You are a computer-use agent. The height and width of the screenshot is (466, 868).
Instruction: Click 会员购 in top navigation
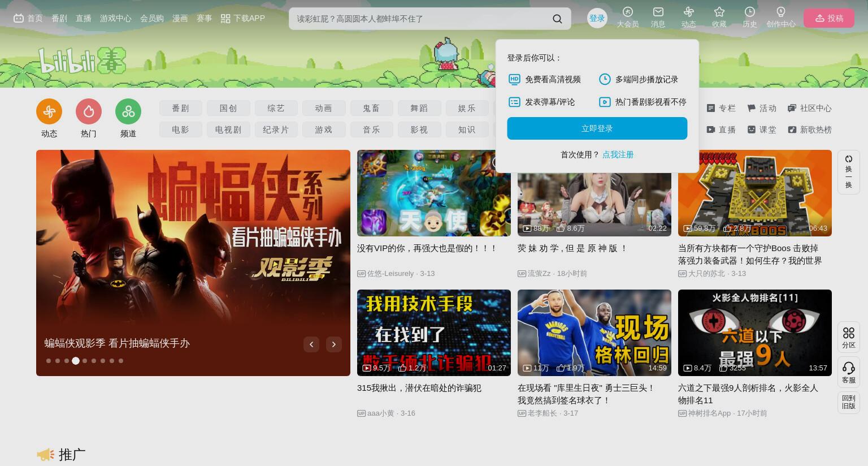point(152,18)
